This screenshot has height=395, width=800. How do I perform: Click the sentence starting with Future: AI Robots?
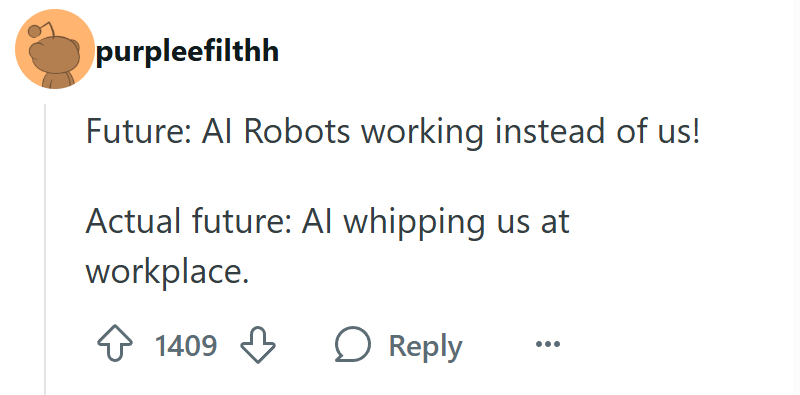pos(393,131)
